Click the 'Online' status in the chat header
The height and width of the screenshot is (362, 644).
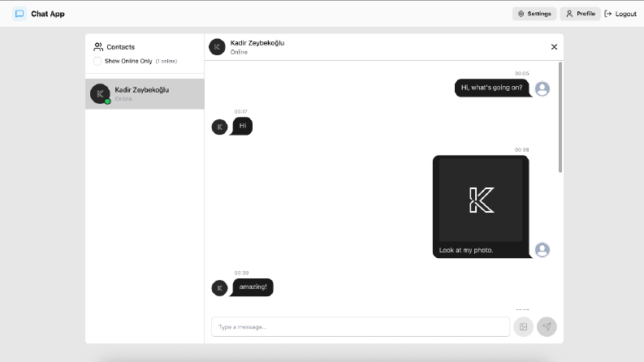239,52
